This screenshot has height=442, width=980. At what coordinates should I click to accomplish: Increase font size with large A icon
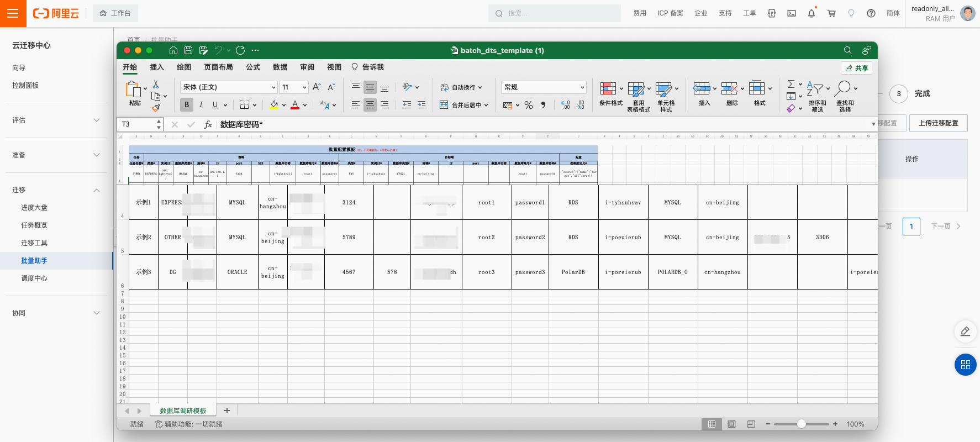317,87
